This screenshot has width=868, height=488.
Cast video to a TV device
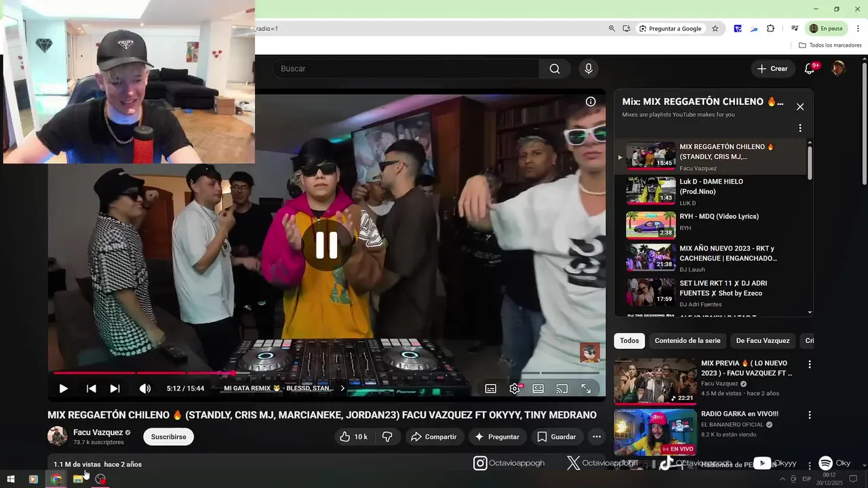[561, 388]
